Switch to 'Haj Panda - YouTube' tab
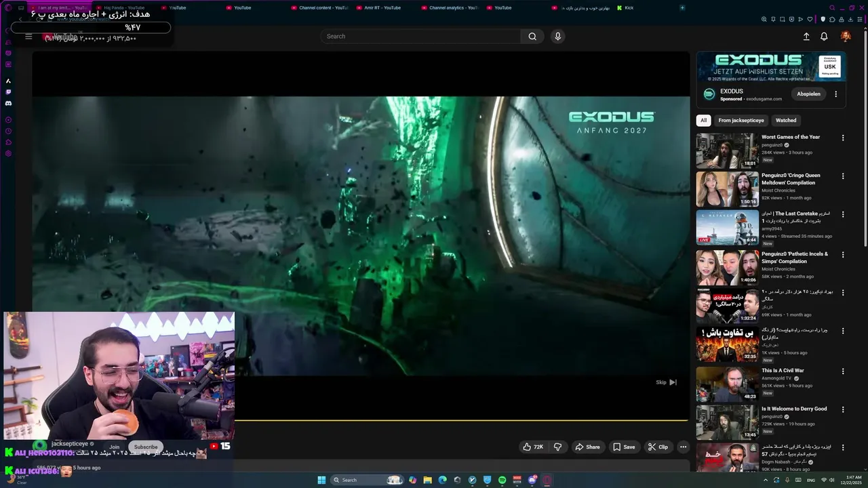This screenshot has height=488, width=868. 126,8
